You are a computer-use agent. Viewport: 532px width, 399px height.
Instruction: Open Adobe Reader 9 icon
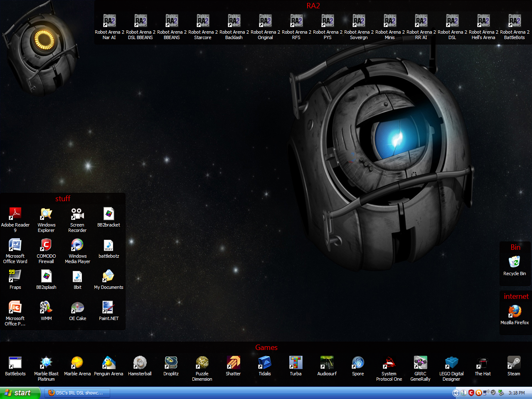pos(15,220)
